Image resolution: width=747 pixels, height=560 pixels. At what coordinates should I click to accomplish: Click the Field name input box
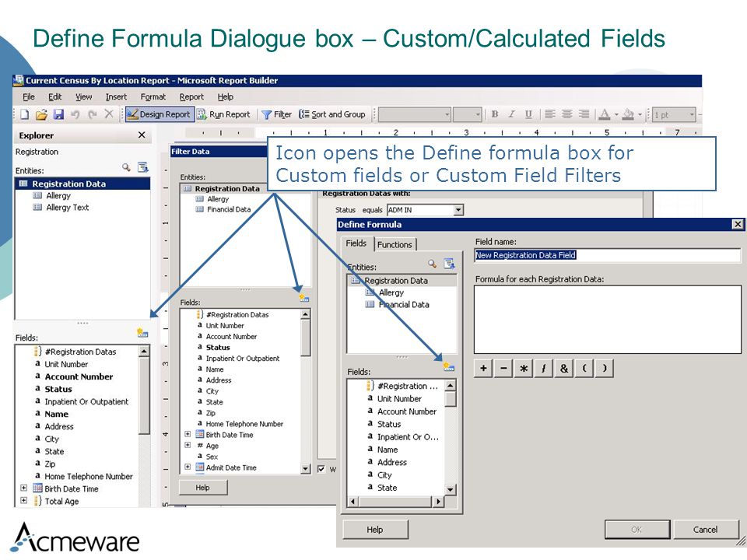[x=608, y=255]
